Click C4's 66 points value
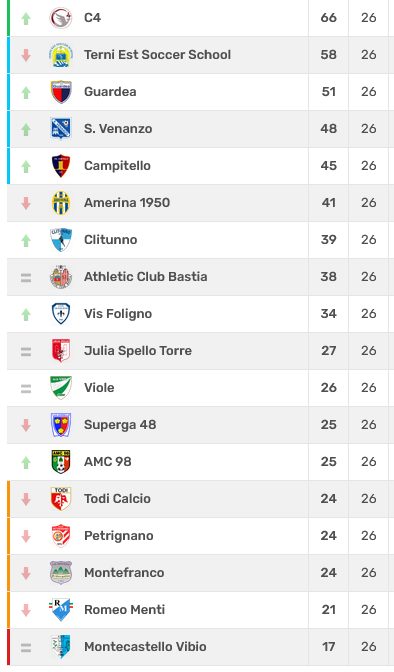 [328, 18]
